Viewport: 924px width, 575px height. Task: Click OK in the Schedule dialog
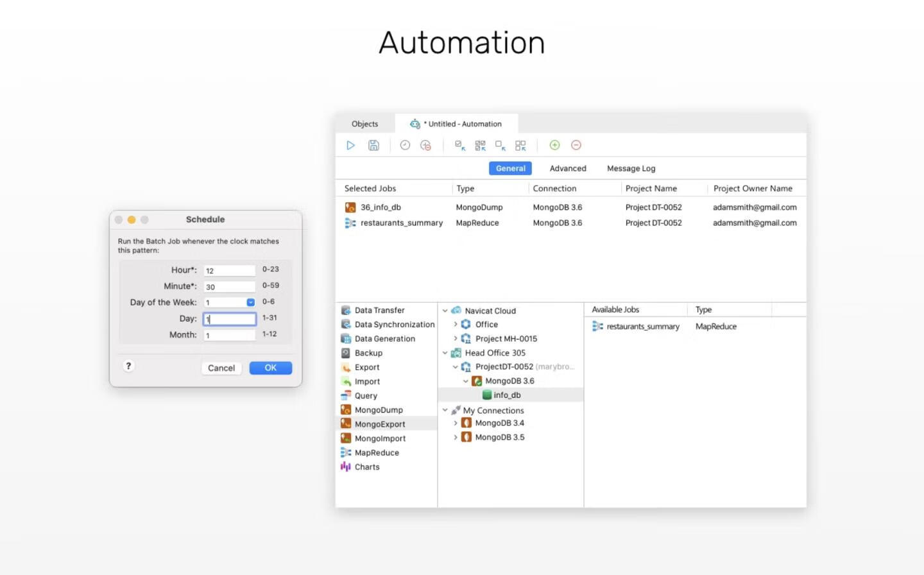point(270,368)
